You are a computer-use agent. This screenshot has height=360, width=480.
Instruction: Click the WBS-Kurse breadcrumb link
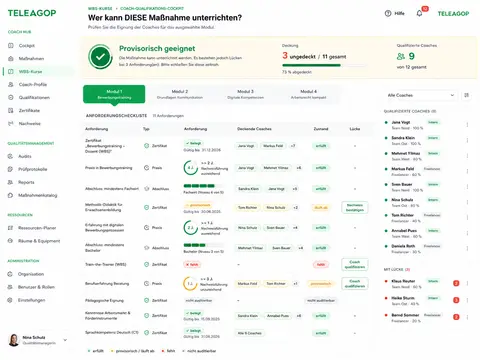100,8
